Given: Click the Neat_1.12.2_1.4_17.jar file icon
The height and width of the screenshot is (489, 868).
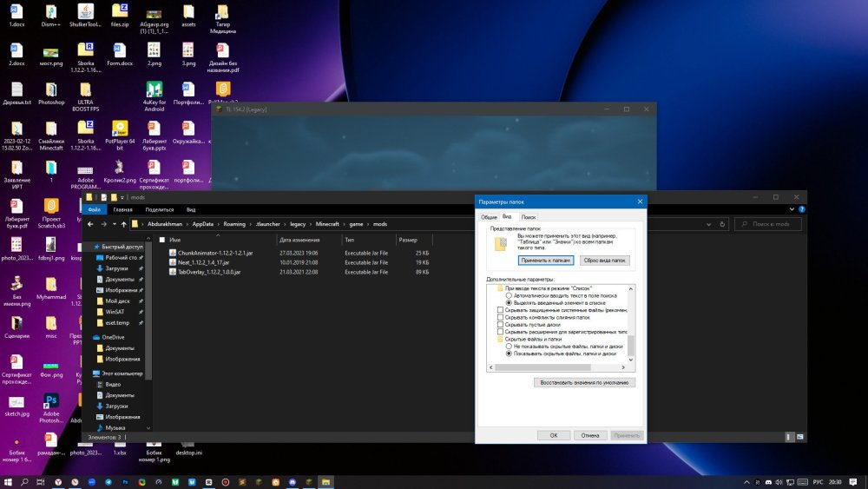Looking at the screenshot, I should coord(173,262).
